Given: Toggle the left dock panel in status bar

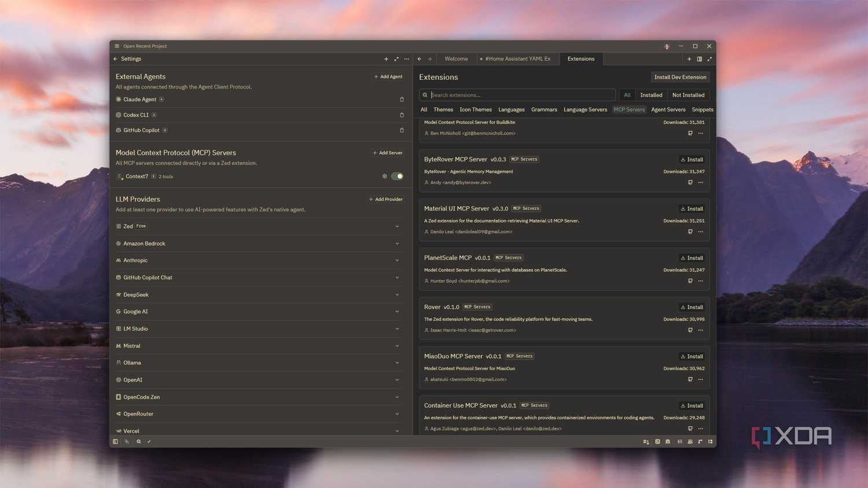Looking at the screenshot, I should click(115, 442).
